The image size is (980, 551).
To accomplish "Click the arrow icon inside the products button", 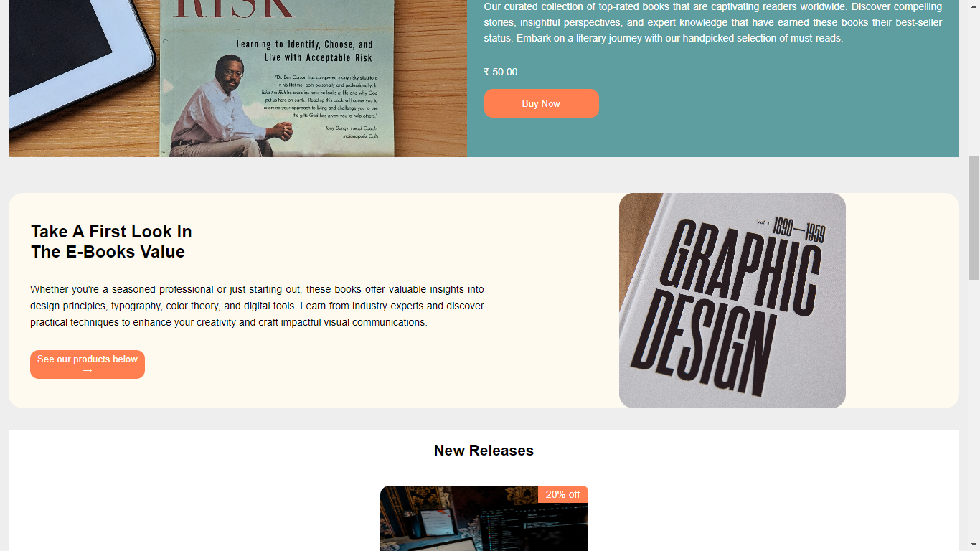I will tap(88, 371).
